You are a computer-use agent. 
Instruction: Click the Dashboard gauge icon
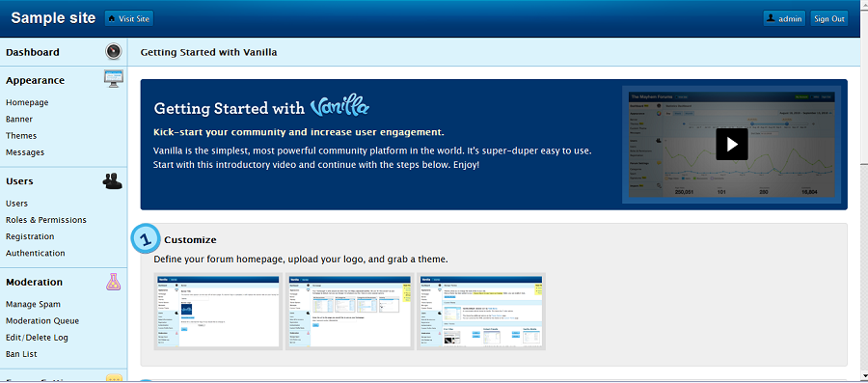(114, 51)
